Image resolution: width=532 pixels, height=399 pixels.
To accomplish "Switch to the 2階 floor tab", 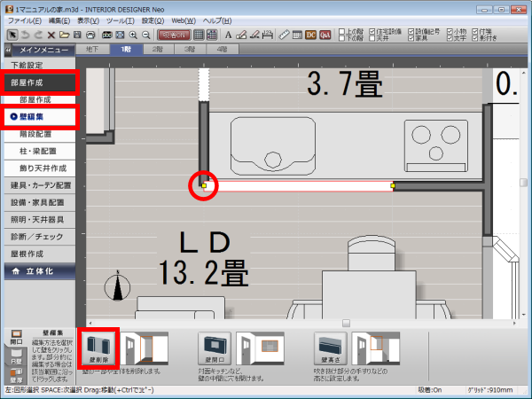I will click(x=157, y=50).
